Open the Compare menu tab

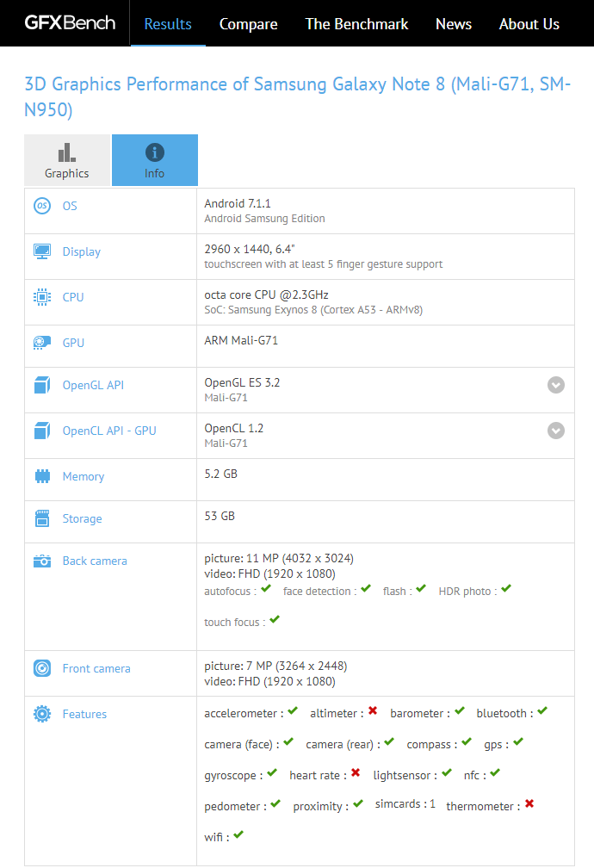[248, 24]
